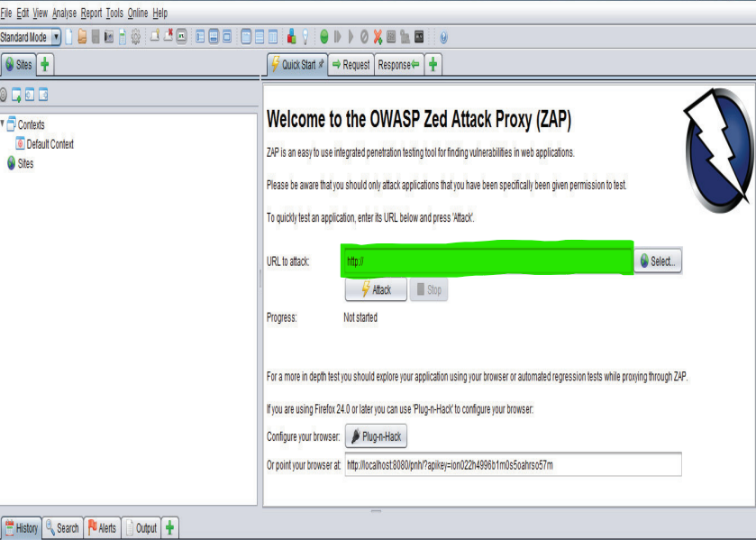Click the New Session toolbar icon
Image resolution: width=756 pixels, height=540 pixels.
(69, 37)
